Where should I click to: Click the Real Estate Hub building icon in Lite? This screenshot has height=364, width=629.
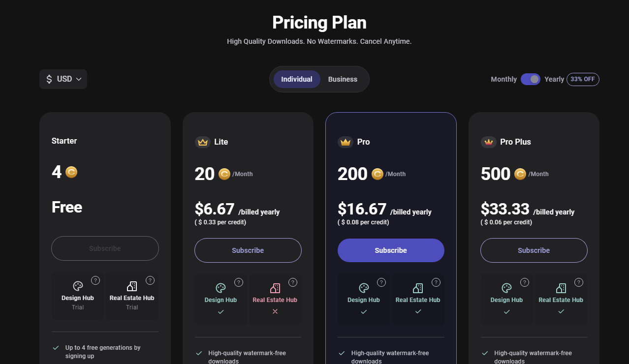[275, 288]
